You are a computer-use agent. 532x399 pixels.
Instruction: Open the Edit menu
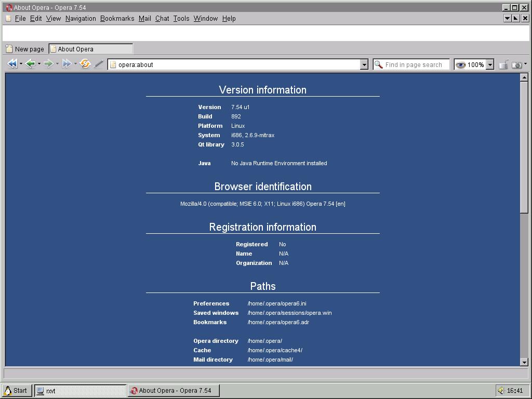36,18
